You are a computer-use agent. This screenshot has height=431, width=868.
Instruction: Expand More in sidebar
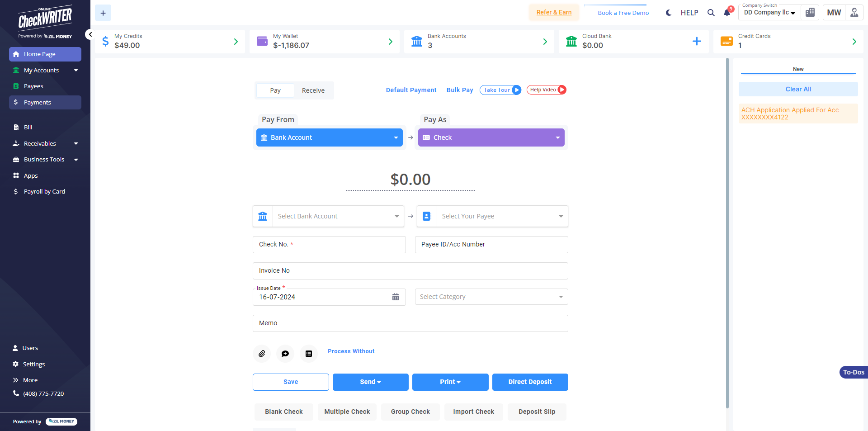pyautogui.click(x=25, y=380)
